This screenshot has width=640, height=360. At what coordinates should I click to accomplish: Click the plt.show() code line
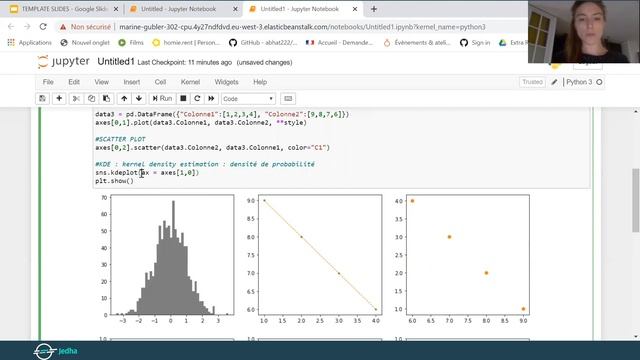point(114,181)
